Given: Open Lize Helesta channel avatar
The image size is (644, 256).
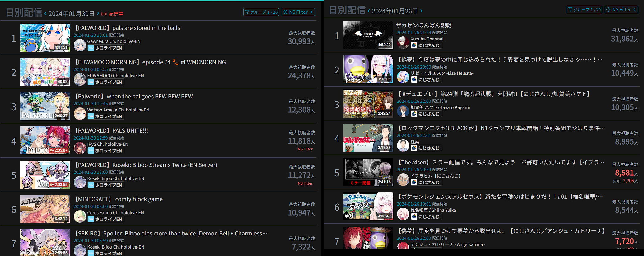Looking at the screenshot, I should 403,77.
